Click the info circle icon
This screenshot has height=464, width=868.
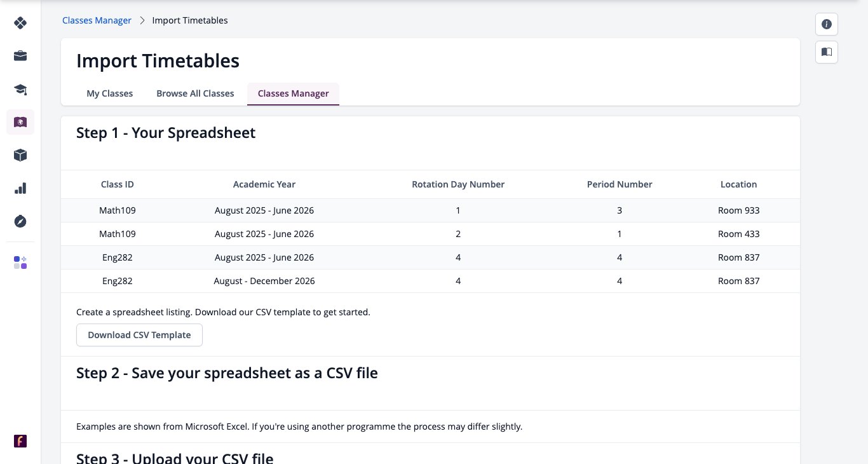click(x=827, y=24)
